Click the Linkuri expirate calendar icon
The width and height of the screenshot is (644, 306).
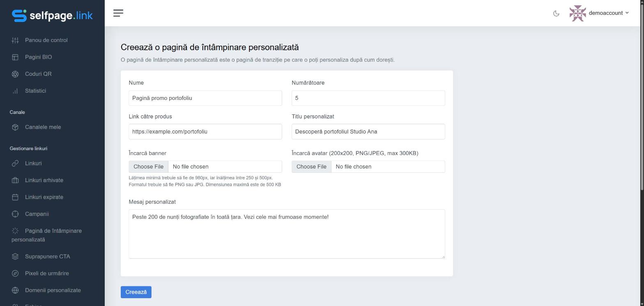pos(15,197)
